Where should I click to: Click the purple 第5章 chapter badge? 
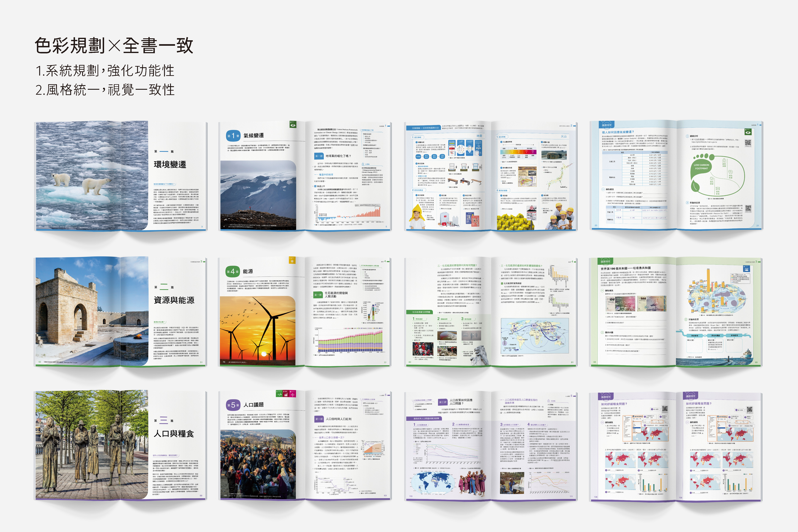233,405
